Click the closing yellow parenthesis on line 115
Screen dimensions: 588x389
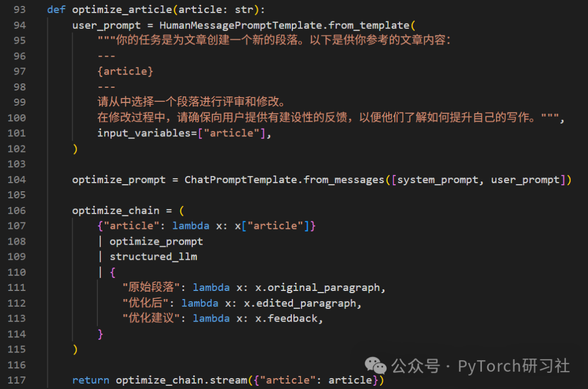75,349
